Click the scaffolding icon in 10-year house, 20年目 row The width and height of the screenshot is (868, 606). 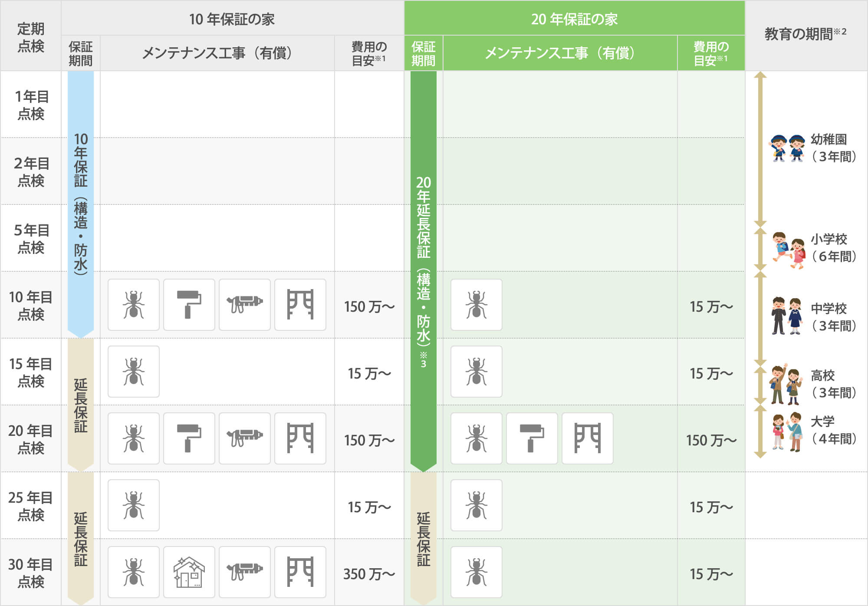click(x=300, y=438)
